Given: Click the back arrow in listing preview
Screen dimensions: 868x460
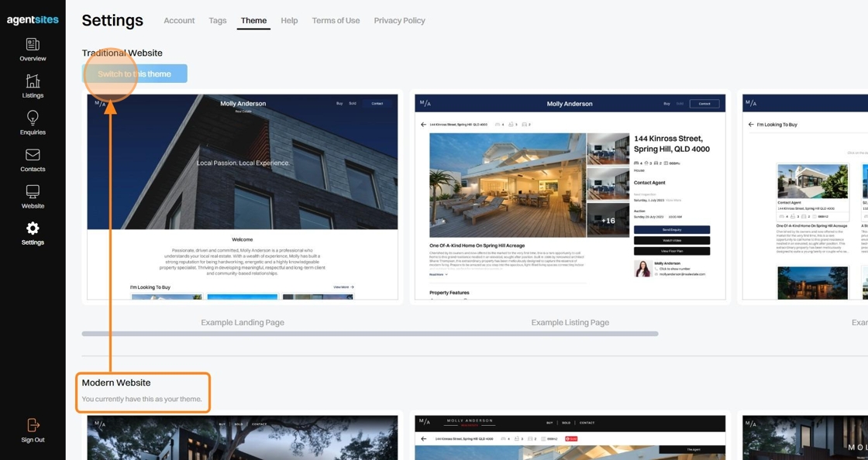Looking at the screenshot, I should tap(423, 125).
